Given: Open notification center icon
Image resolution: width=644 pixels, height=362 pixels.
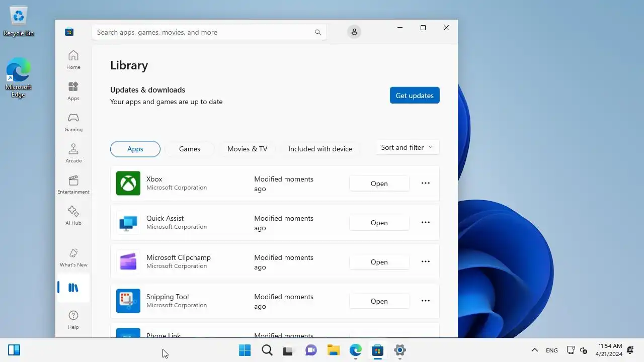Looking at the screenshot, I should 630,350.
